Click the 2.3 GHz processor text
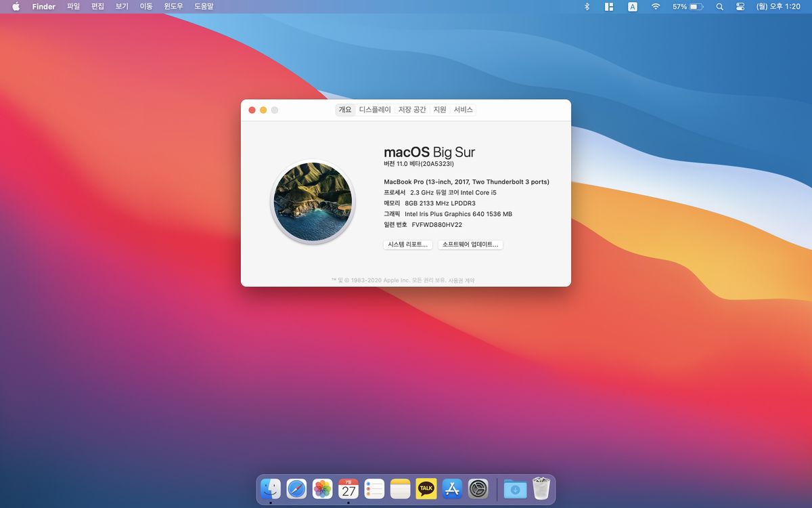The height and width of the screenshot is (508, 812). pyautogui.click(x=453, y=192)
